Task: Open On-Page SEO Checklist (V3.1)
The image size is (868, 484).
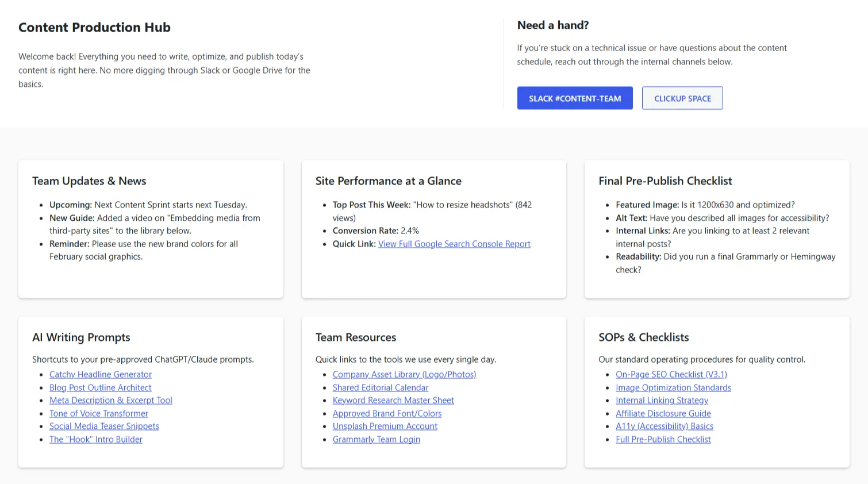Action: click(671, 374)
